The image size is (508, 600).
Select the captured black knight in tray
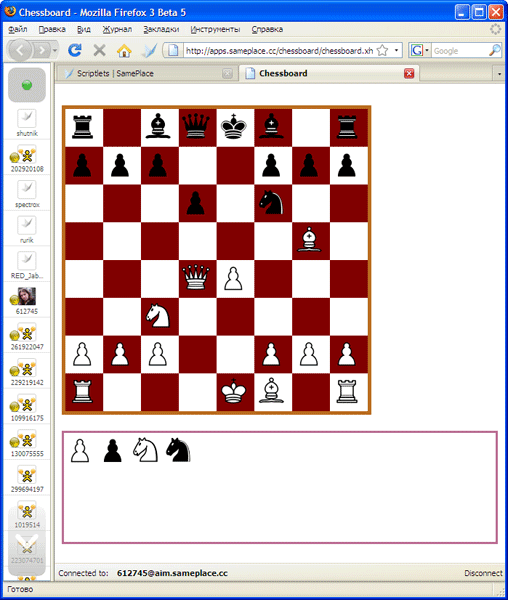[x=178, y=450]
